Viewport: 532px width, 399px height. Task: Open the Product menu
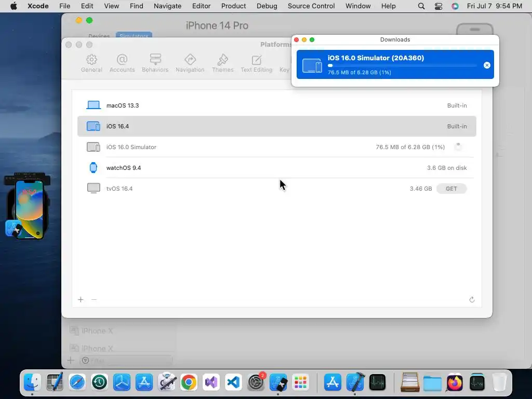tap(233, 6)
